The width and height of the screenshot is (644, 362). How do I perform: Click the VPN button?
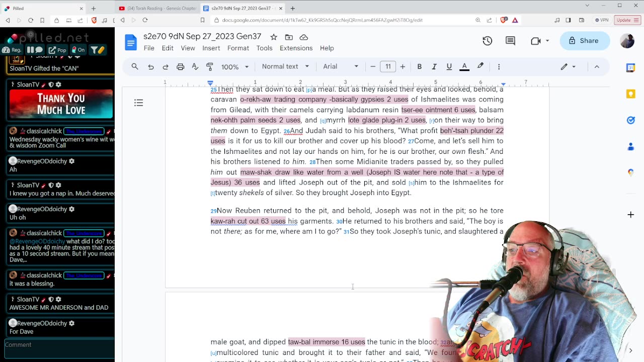click(x=601, y=20)
